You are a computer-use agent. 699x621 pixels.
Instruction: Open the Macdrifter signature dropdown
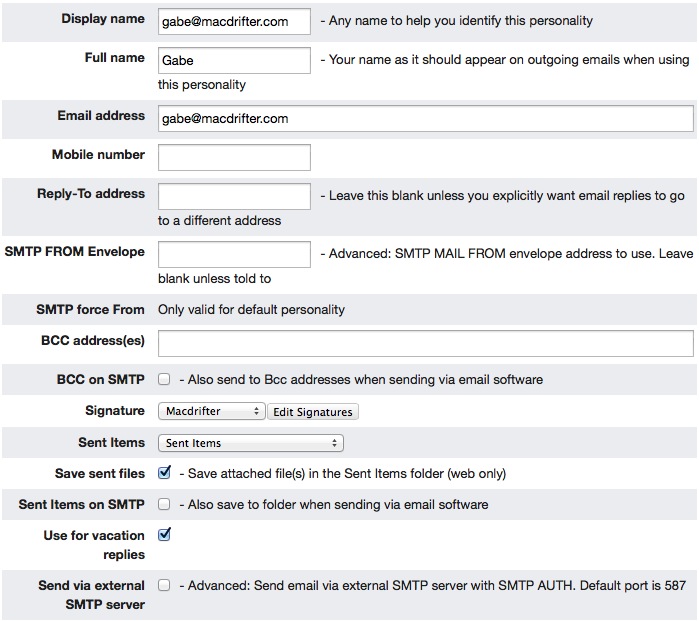[211, 411]
